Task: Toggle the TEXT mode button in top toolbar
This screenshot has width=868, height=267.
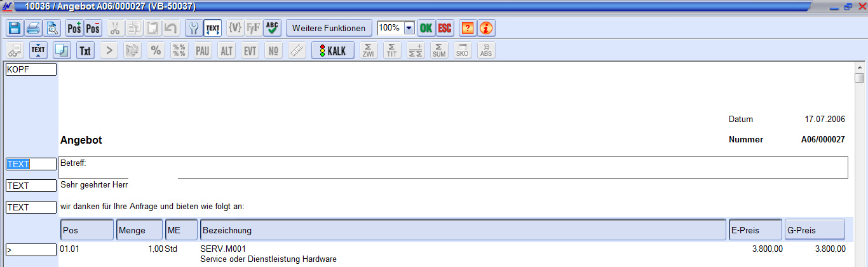Action: [x=213, y=28]
